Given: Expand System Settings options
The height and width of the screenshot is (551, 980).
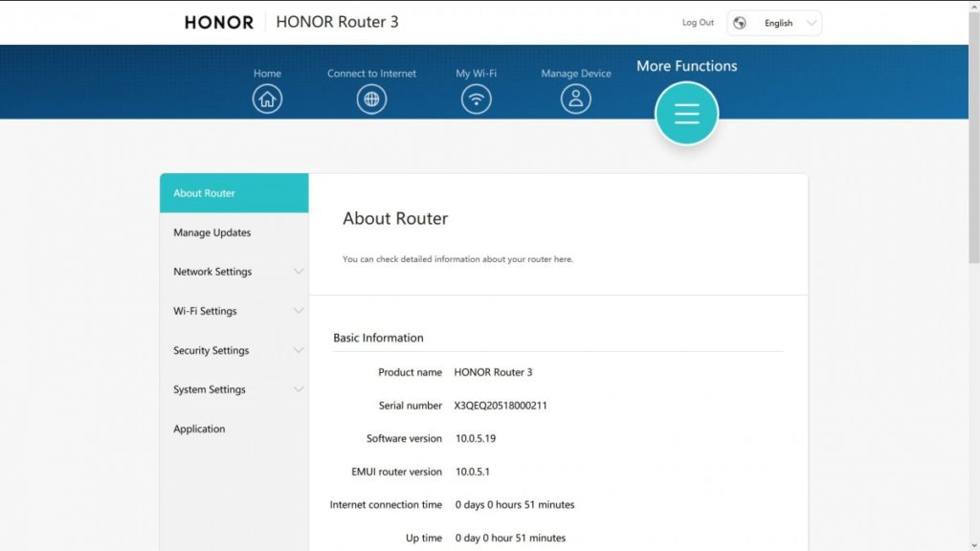Looking at the screenshot, I should tap(209, 389).
